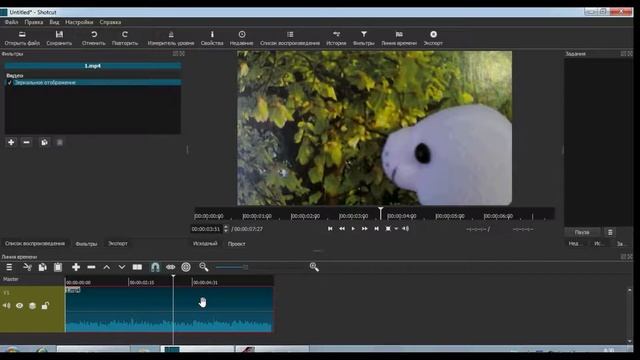The width and height of the screenshot is (640, 360).
Task: Open the player volume control
Action: pos(405,229)
